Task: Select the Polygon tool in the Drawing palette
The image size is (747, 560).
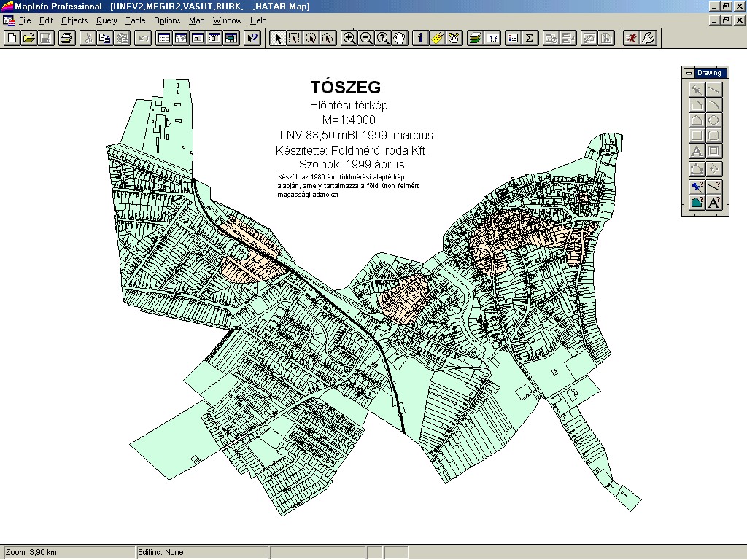Action: pyautogui.click(x=697, y=120)
